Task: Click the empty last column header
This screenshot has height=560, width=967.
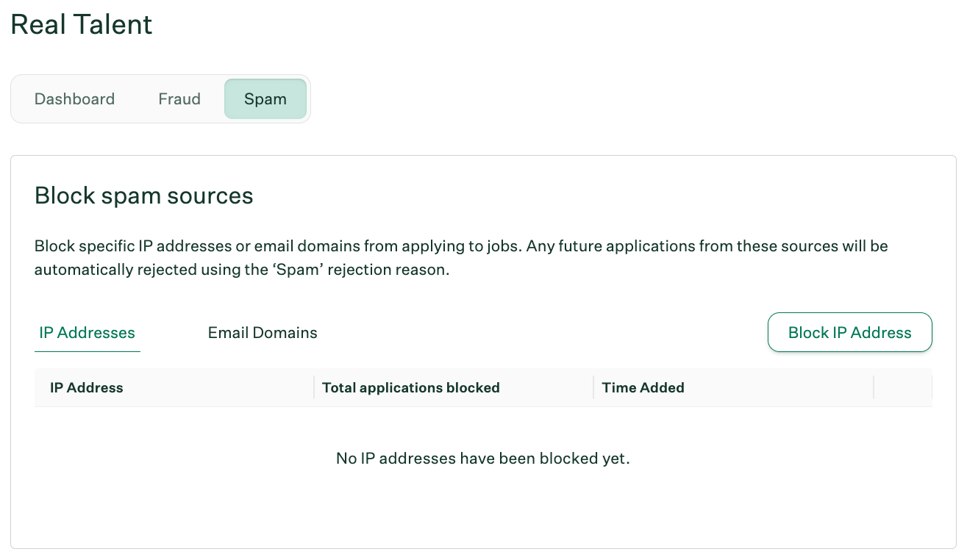Action: pyautogui.click(x=903, y=387)
